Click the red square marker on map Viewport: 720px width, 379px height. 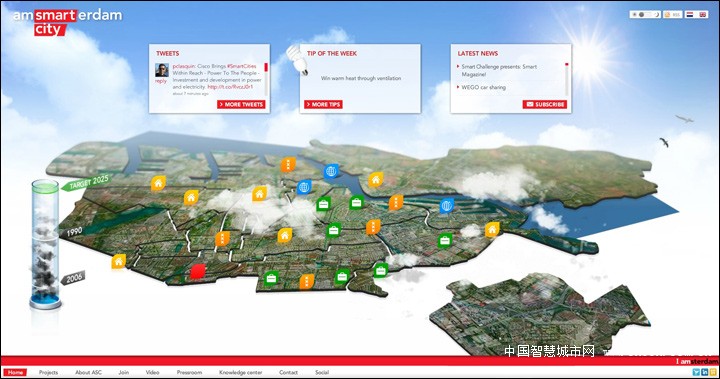click(197, 271)
